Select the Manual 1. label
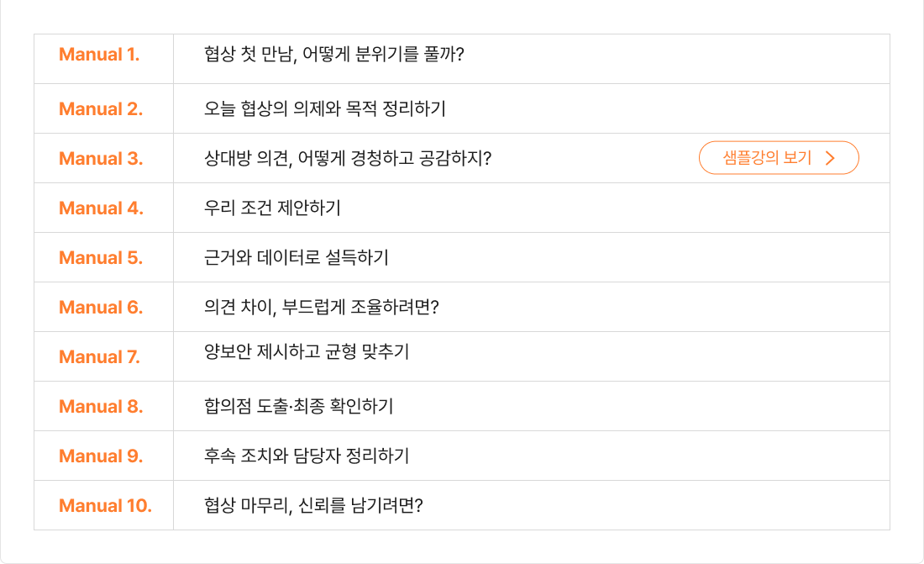 coord(99,55)
